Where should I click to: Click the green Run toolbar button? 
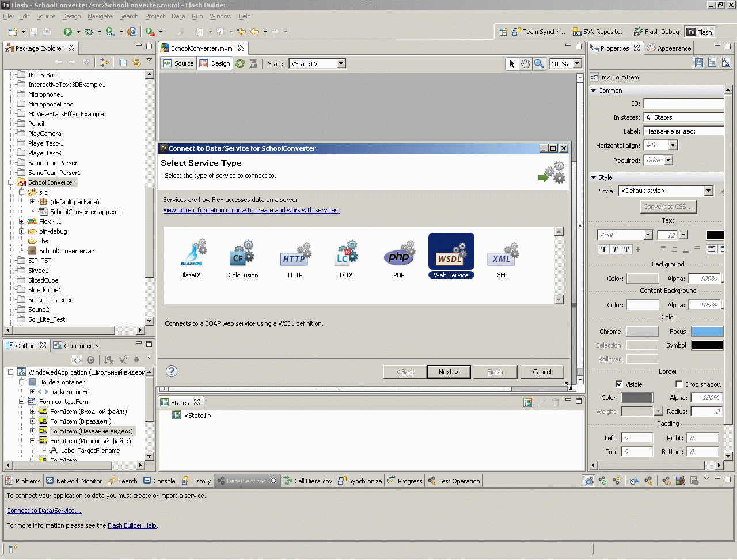pos(68,32)
